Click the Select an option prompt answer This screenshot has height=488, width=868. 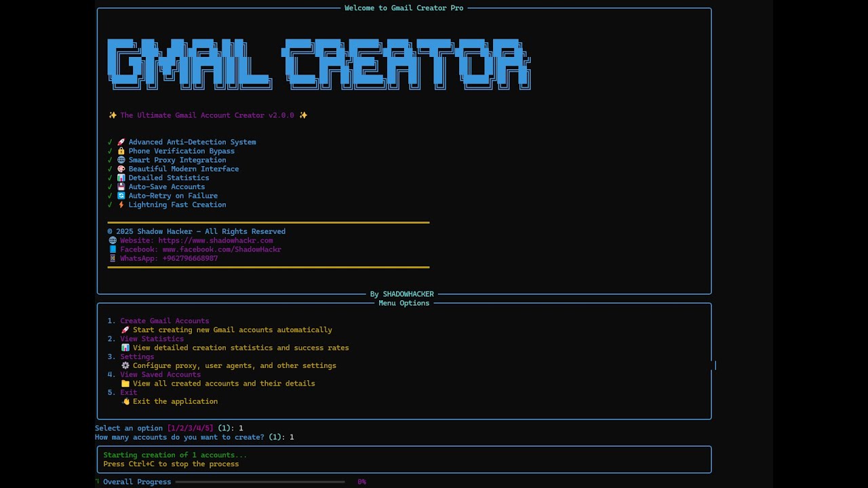tap(241, 428)
